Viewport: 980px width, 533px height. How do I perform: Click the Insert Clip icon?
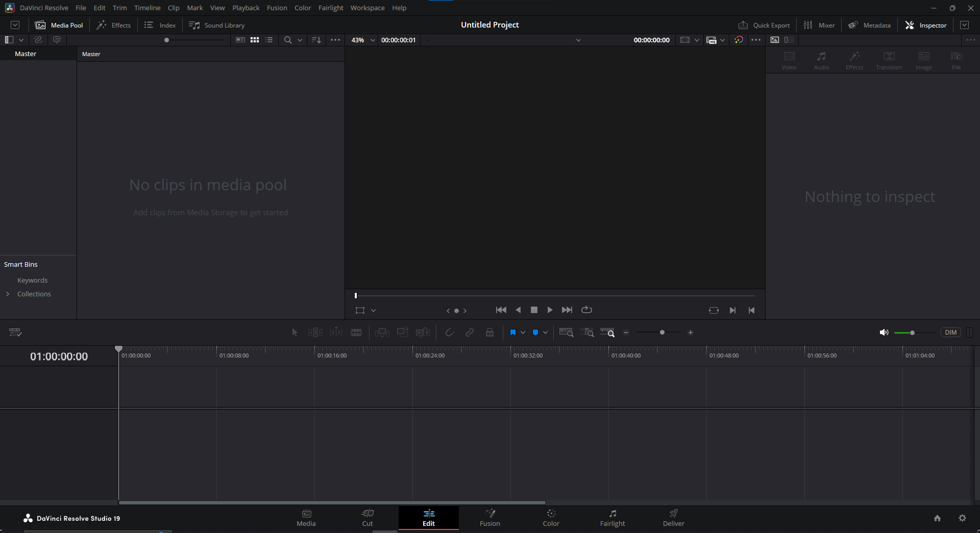[382, 333]
